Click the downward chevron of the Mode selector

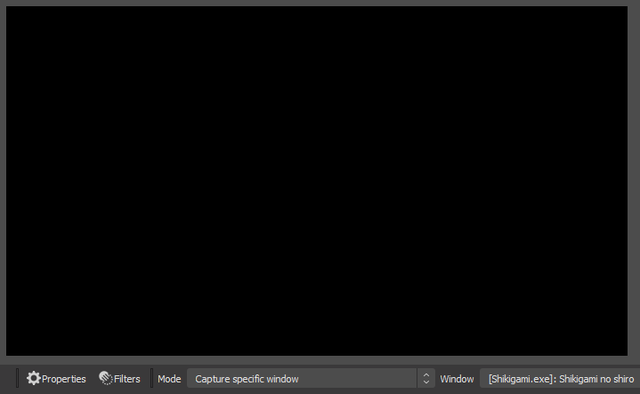[426, 383]
